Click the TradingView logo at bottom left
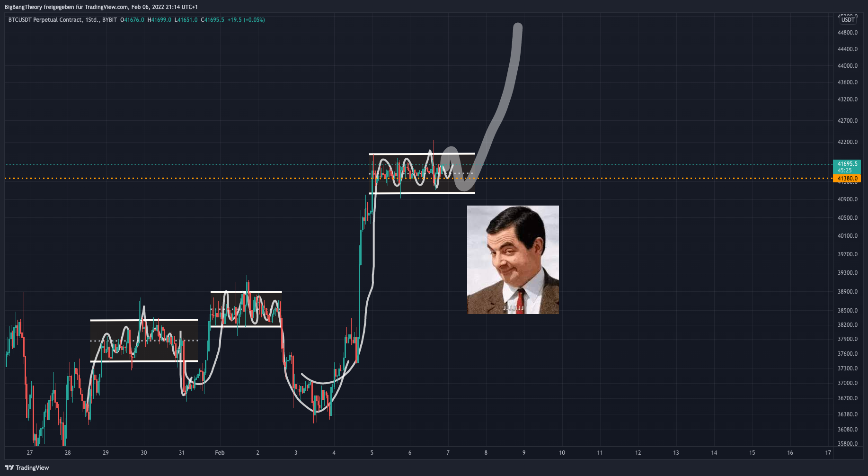The width and height of the screenshot is (868, 476). click(27, 467)
